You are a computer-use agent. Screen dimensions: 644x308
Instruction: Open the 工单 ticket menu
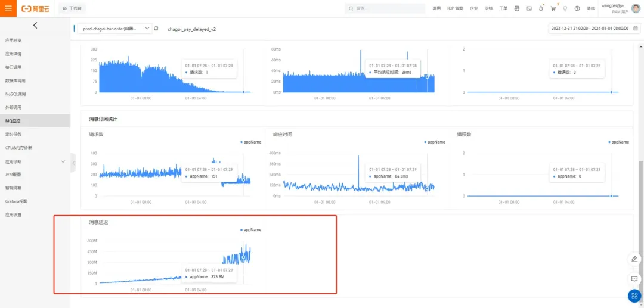click(503, 8)
